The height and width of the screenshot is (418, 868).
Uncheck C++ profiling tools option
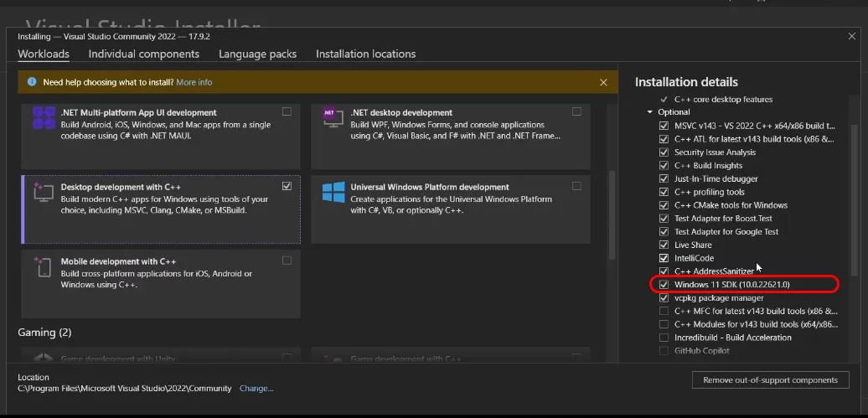(664, 192)
